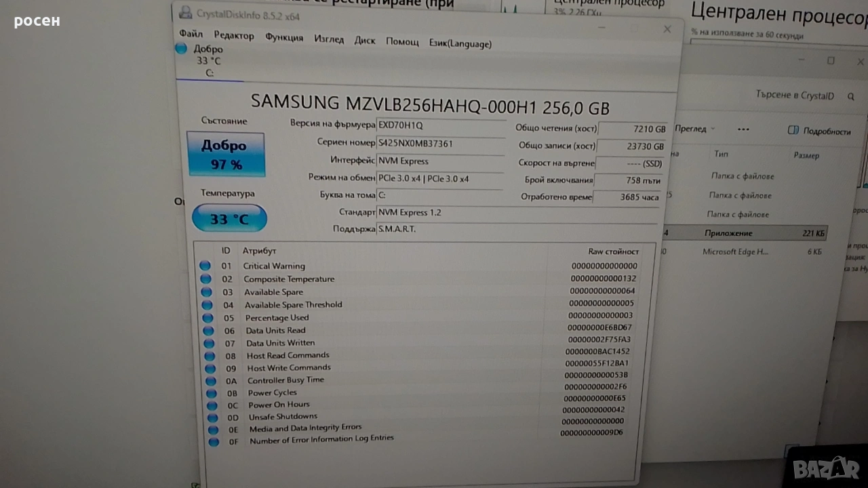The image size is (868, 488).
Task: Click the search magnifier in the Explorer window
Action: click(x=851, y=97)
